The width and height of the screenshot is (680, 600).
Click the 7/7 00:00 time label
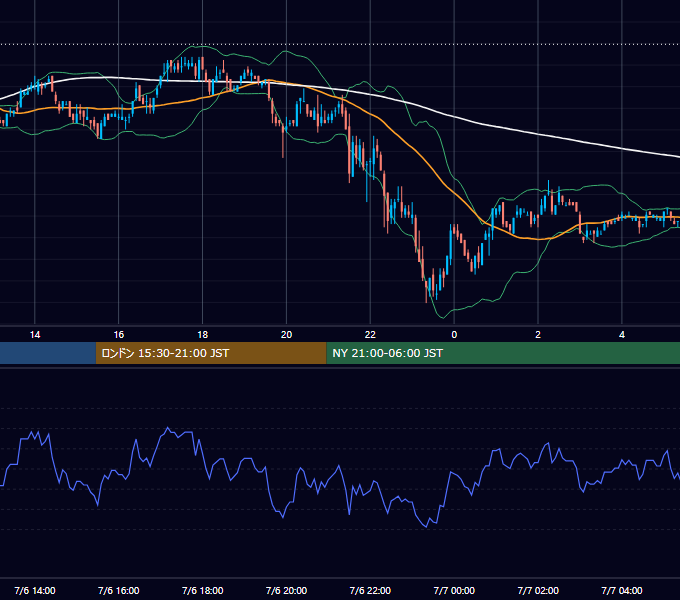point(454,590)
